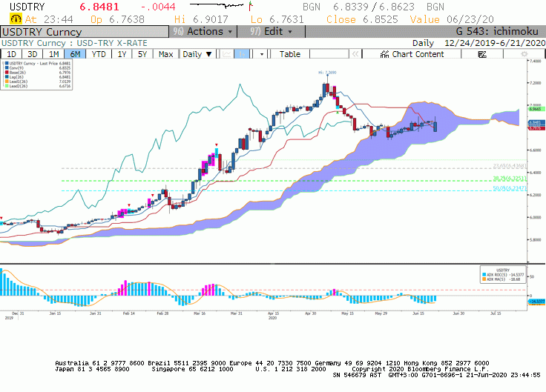This screenshot has height=392, width=546.
Task: Click the line chart type icon
Action: pyautogui.click(x=227, y=54)
